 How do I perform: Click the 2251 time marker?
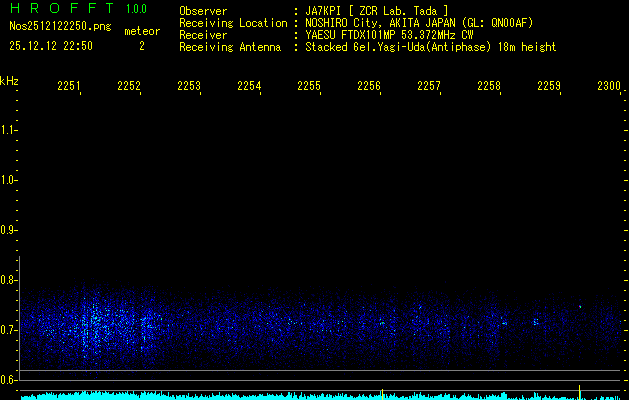point(69,87)
